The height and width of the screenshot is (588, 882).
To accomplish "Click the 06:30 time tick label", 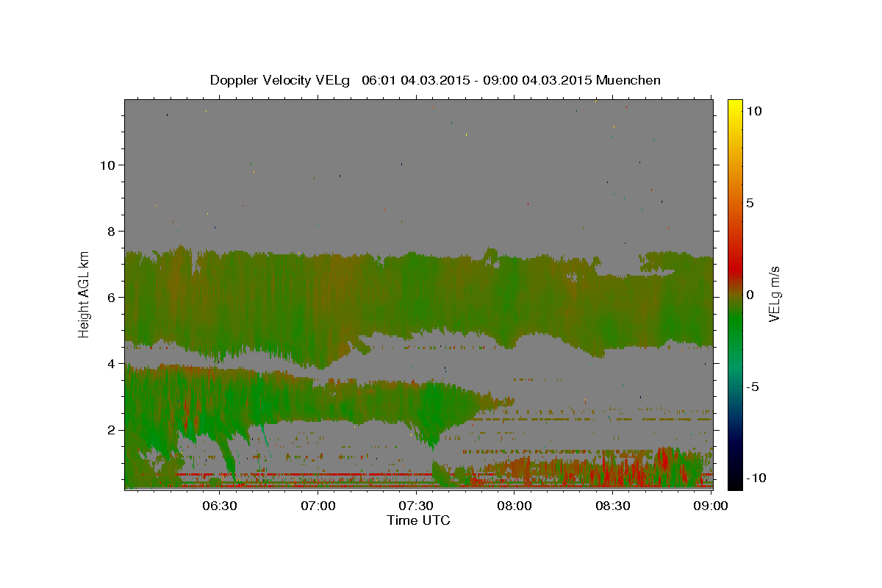I will click(220, 506).
